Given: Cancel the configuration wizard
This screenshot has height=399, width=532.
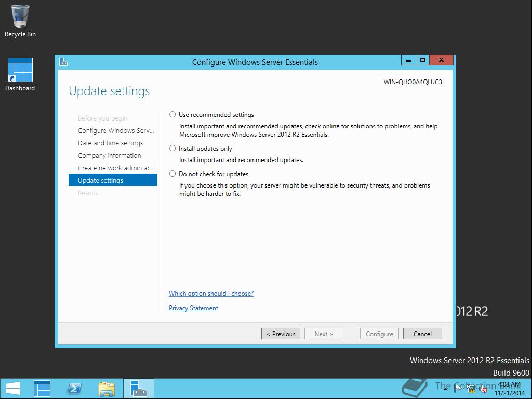Looking at the screenshot, I should tap(422, 334).
